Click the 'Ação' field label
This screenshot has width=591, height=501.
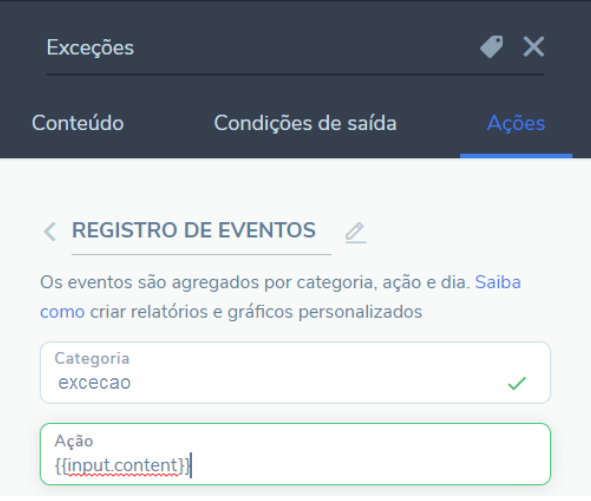(x=74, y=441)
